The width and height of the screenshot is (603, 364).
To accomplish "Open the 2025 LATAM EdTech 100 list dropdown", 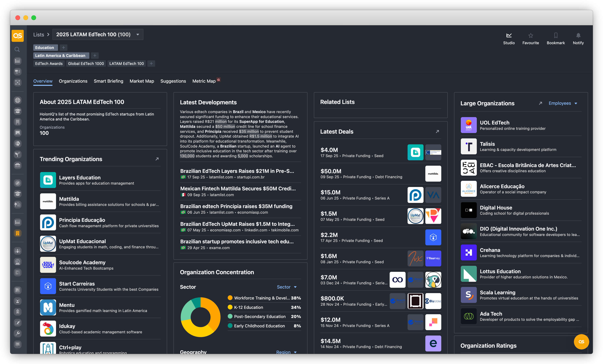I will tap(138, 35).
